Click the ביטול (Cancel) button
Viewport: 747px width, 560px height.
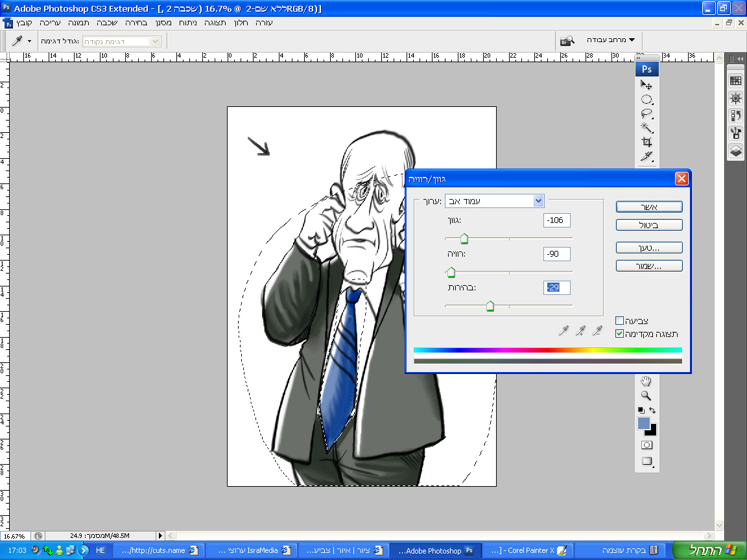tap(649, 225)
